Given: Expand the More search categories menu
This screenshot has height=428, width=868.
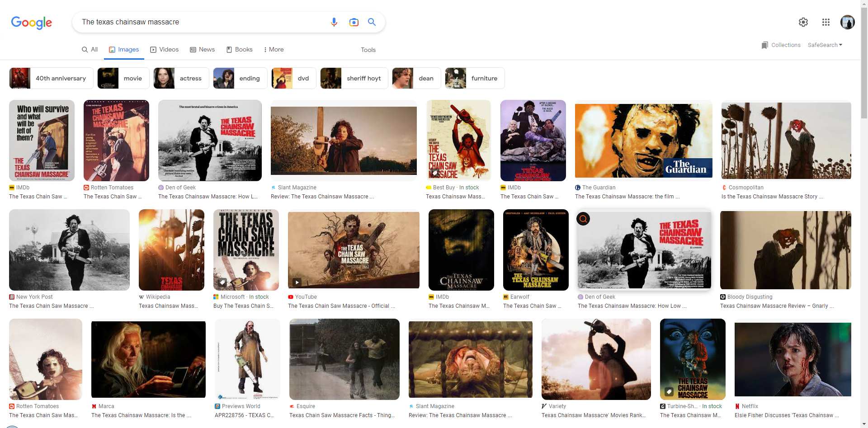Looking at the screenshot, I should [x=274, y=50].
